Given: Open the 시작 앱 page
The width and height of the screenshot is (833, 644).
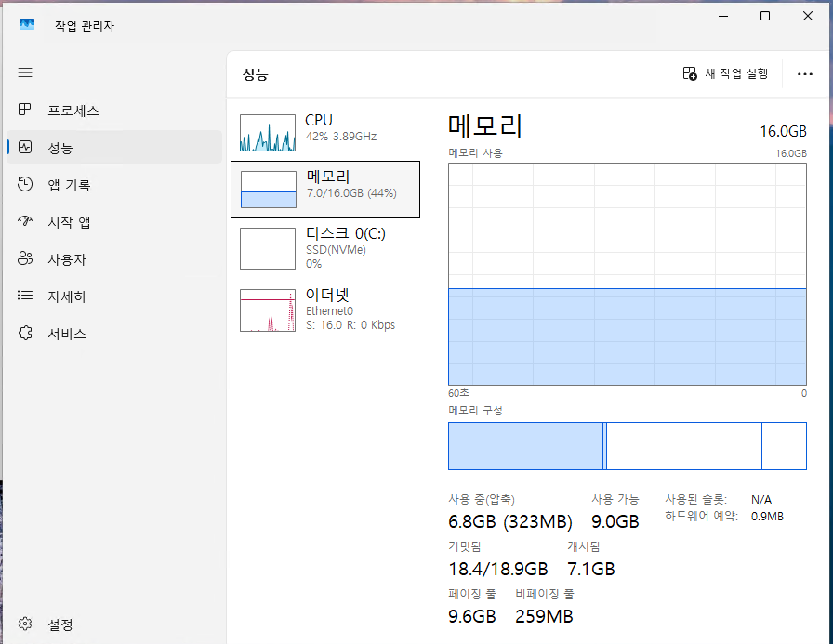Looking at the screenshot, I should click(x=114, y=221).
